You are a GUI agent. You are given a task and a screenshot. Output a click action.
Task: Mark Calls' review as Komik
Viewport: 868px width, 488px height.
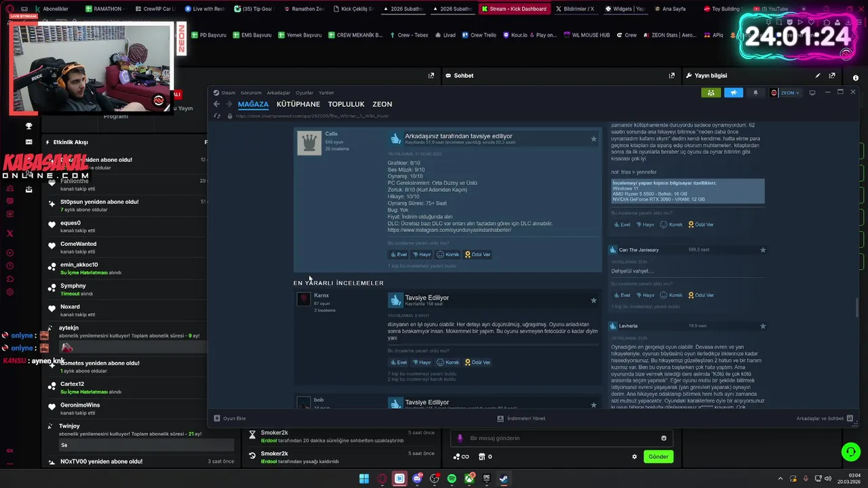coord(448,255)
